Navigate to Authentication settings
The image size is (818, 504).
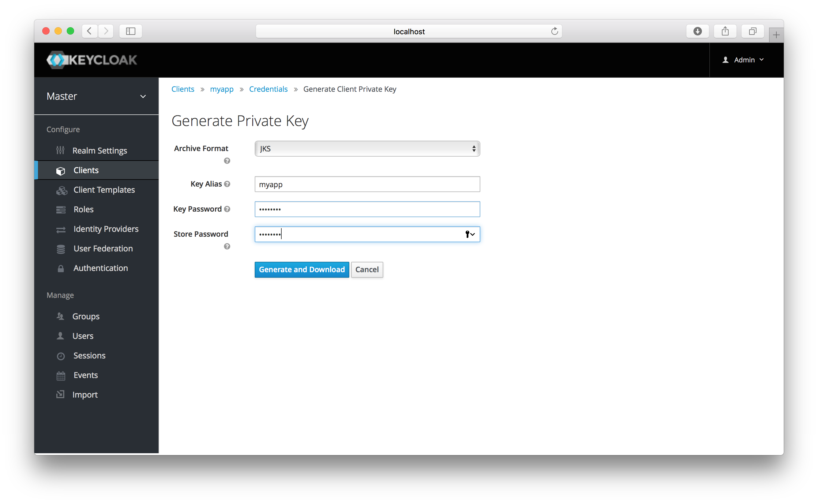(x=100, y=268)
